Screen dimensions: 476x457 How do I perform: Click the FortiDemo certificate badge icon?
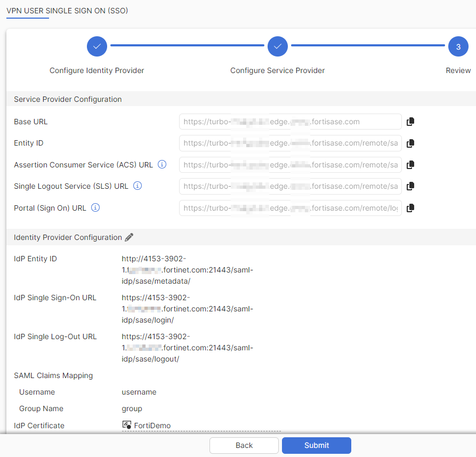[126, 425]
